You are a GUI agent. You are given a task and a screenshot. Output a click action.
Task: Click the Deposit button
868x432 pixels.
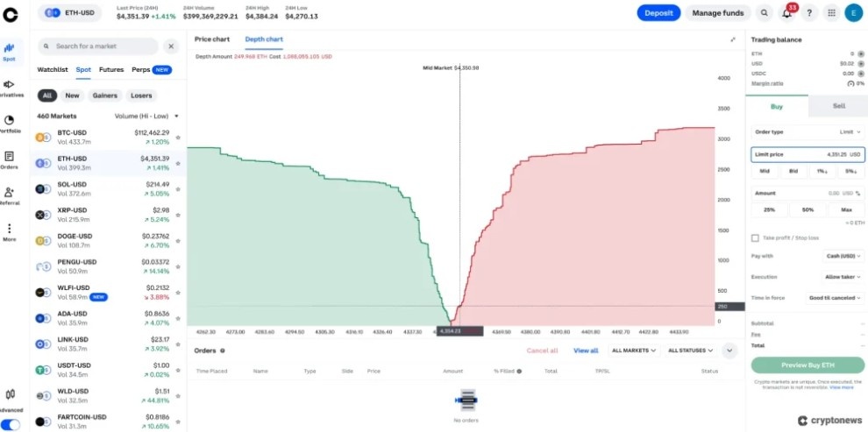pos(658,13)
